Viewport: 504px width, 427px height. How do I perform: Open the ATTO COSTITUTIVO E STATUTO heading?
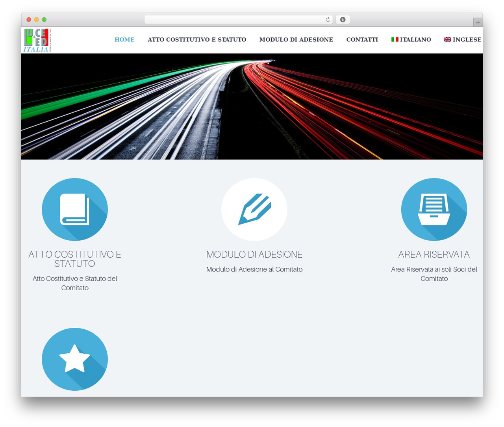(x=75, y=259)
